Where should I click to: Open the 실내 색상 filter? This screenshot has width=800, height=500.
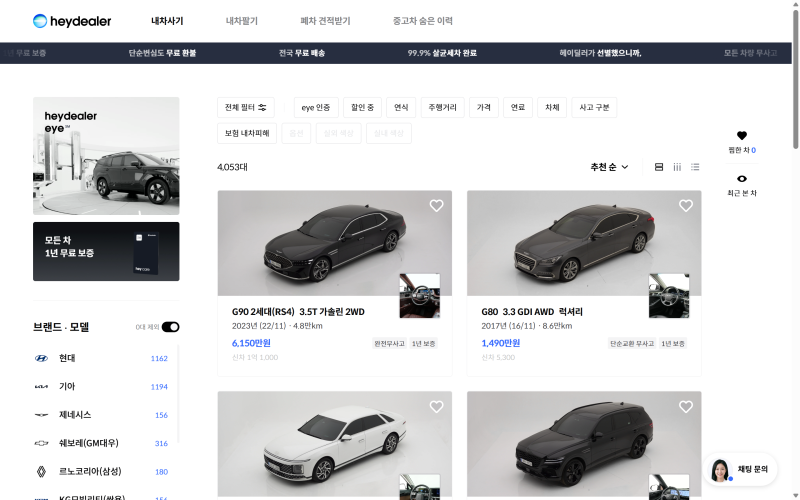(389, 133)
